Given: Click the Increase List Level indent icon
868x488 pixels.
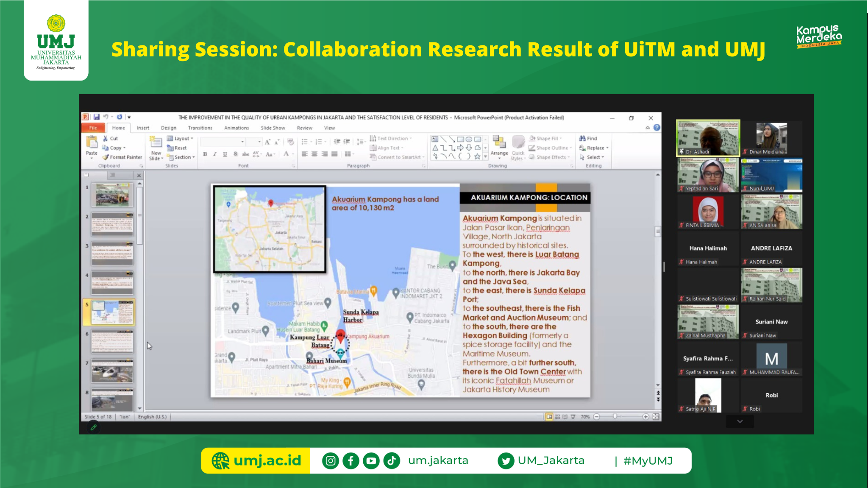Looking at the screenshot, I should [347, 142].
